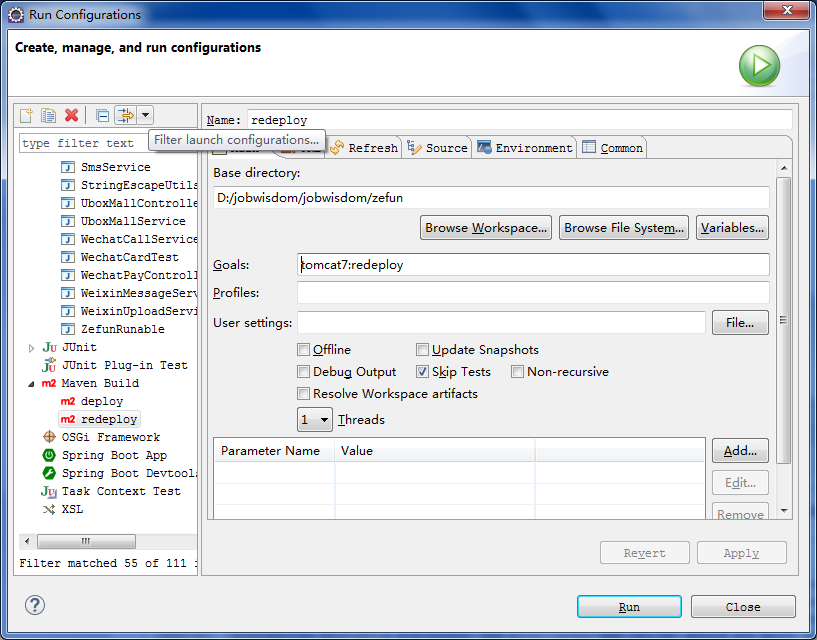Click the Browse Workspace button
Screen dimensions: 817x640
point(486,228)
